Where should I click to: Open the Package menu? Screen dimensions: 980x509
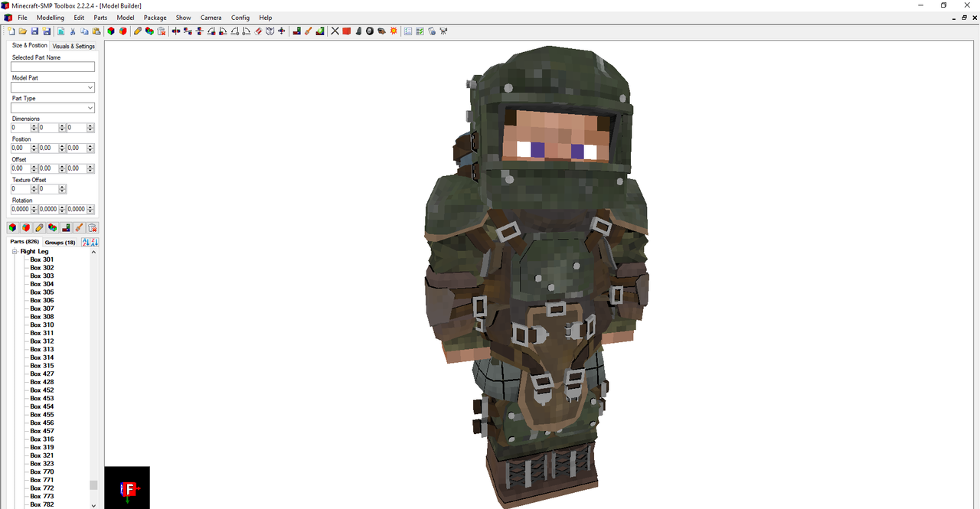[155, 17]
